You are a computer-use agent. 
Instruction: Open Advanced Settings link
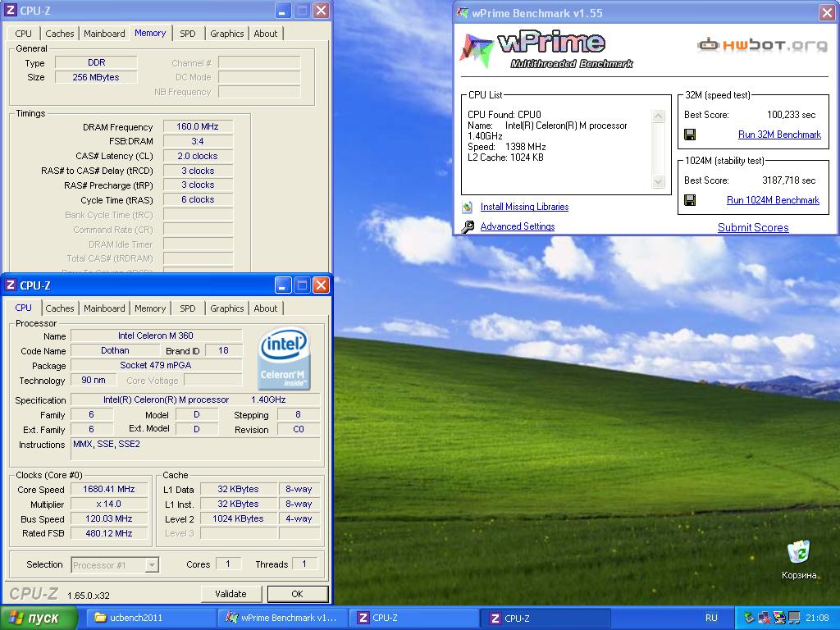pyautogui.click(x=518, y=226)
